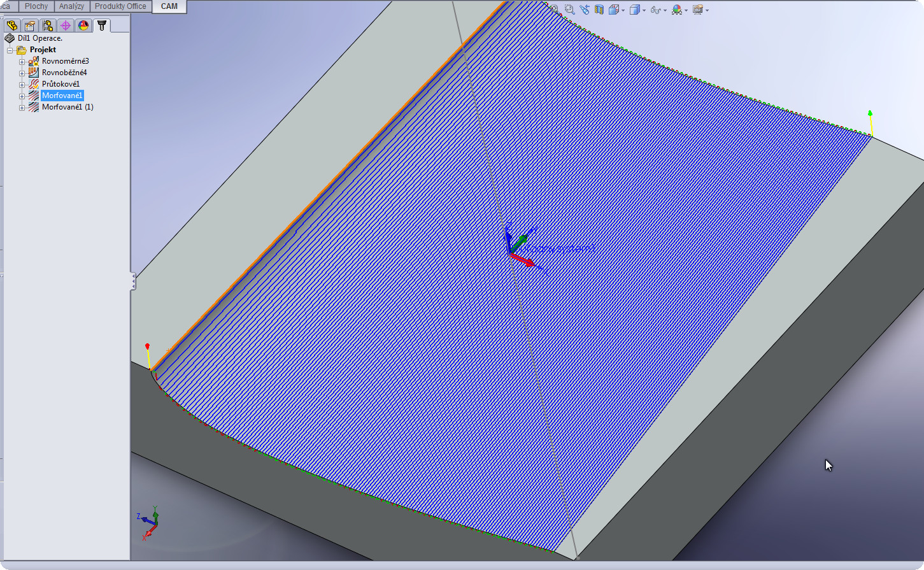Switch to the Plochy tab
Screen dimensions: 924x570
coord(36,6)
